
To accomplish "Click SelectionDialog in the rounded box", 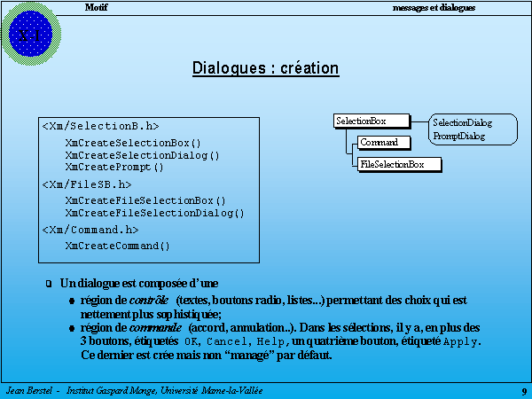I will click(x=462, y=123).
